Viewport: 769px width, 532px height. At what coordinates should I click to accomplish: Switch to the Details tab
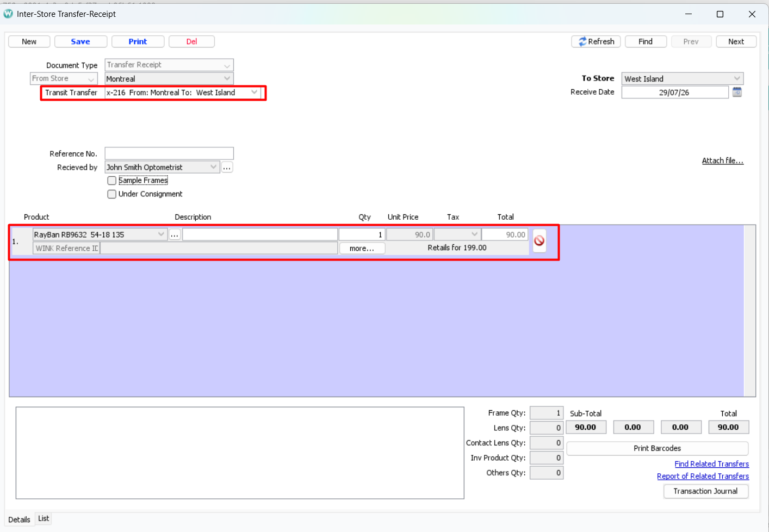[19, 519]
